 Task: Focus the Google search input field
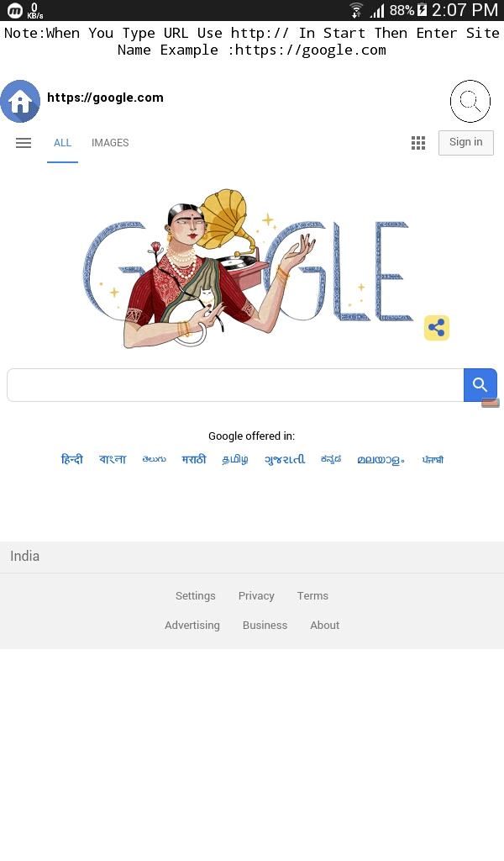(x=235, y=385)
